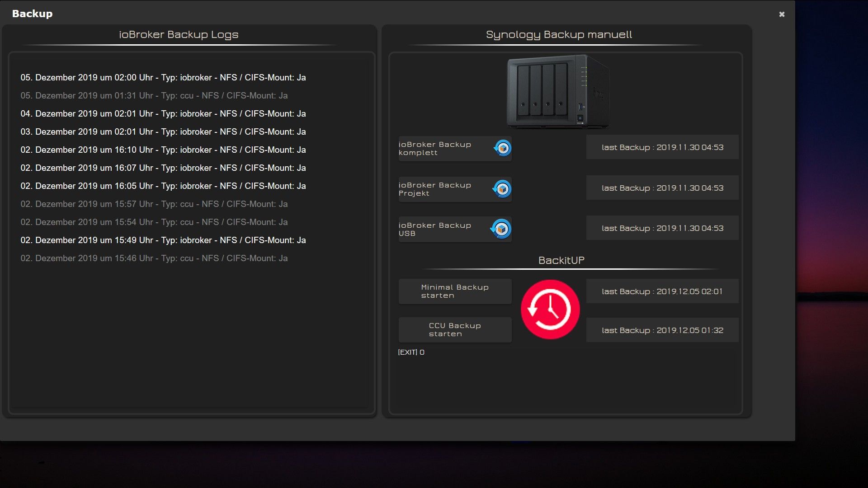Click the ioBroker Backup Logs heading
Viewport: 868px width, 488px height.
(179, 35)
